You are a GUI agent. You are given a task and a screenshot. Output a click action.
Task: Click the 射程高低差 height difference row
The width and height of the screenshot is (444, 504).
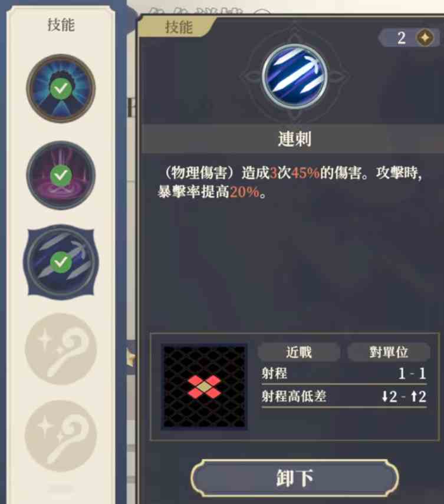344,396
